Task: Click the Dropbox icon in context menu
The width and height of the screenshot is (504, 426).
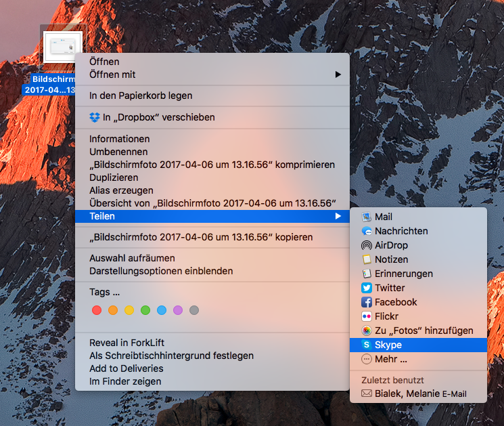Action: point(95,117)
